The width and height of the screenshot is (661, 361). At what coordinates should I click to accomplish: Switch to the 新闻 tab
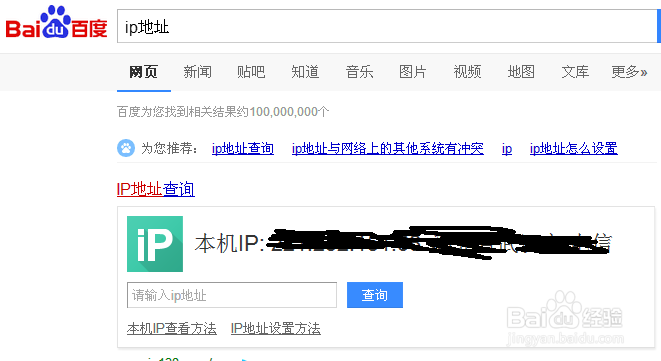[x=197, y=72]
